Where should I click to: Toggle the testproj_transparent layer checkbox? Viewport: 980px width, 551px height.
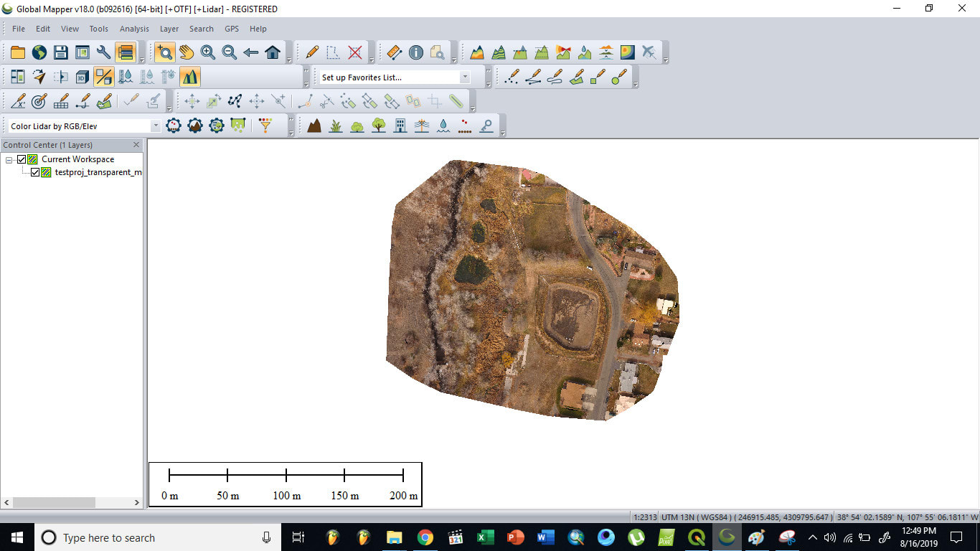tap(35, 172)
